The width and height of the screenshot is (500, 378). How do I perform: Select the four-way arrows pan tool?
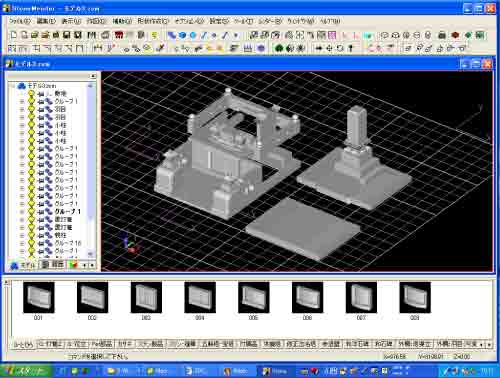pos(329,48)
